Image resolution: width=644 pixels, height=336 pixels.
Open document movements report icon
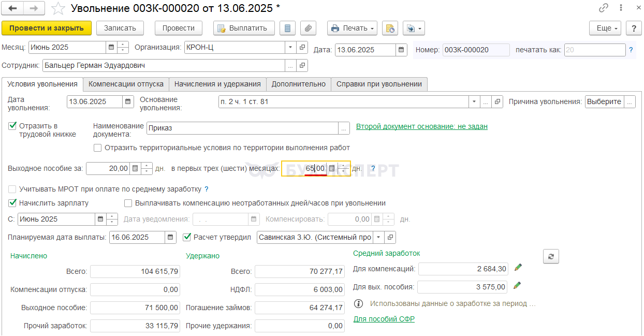pyautogui.click(x=287, y=28)
